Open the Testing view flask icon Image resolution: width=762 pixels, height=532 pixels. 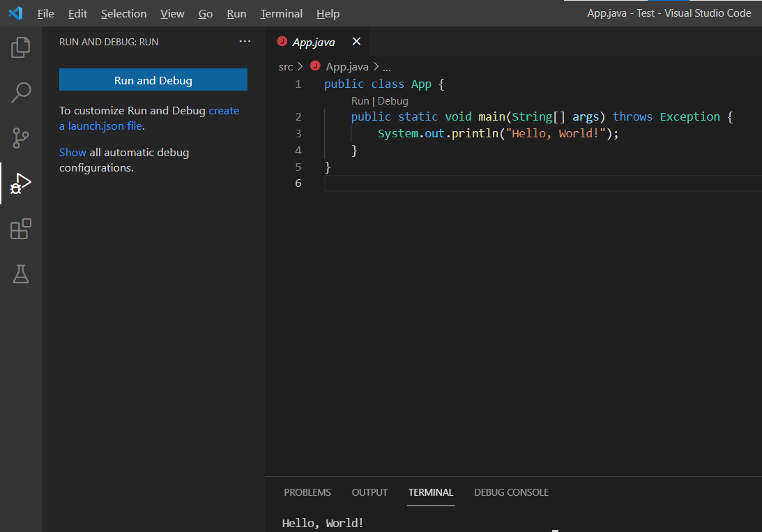click(x=20, y=274)
